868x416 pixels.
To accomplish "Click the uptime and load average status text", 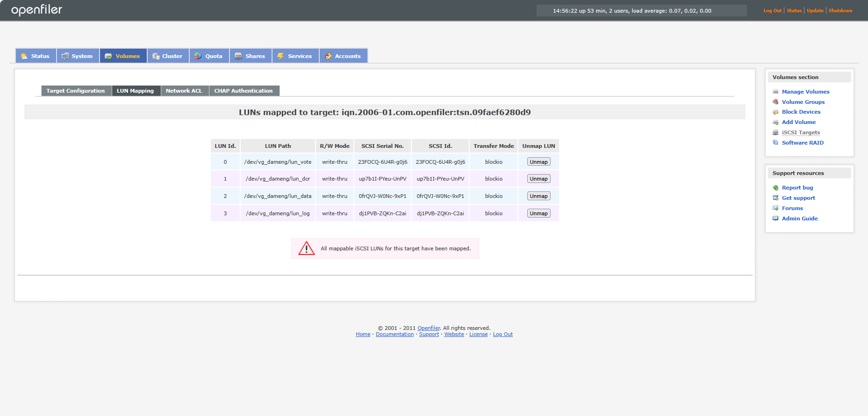I will [632, 11].
